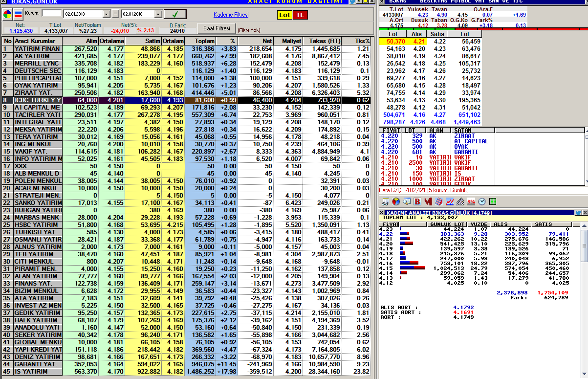Viewport: 588px width, 379px height.
Task: Click the Satis column header in order book
Action: pyautogui.click(x=437, y=34)
